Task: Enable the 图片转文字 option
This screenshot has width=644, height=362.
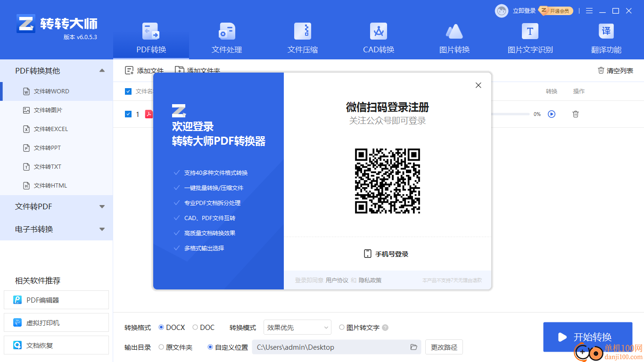Action: tap(342, 328)
